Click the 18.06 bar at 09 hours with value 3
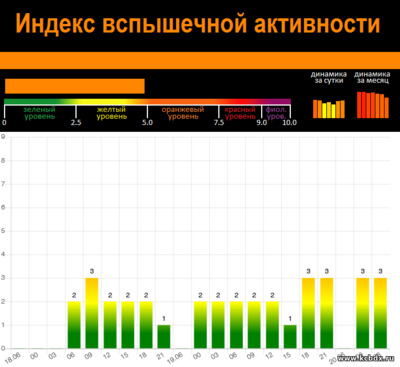 coord(92,313)
